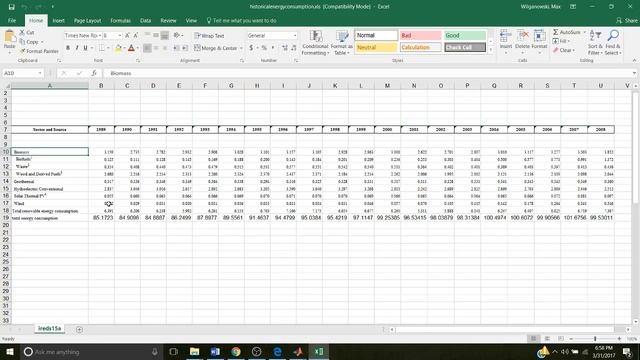Click the Paste icon in Clipboard group
The width and height of the screenshot is (640, 360).
point(9,37)
